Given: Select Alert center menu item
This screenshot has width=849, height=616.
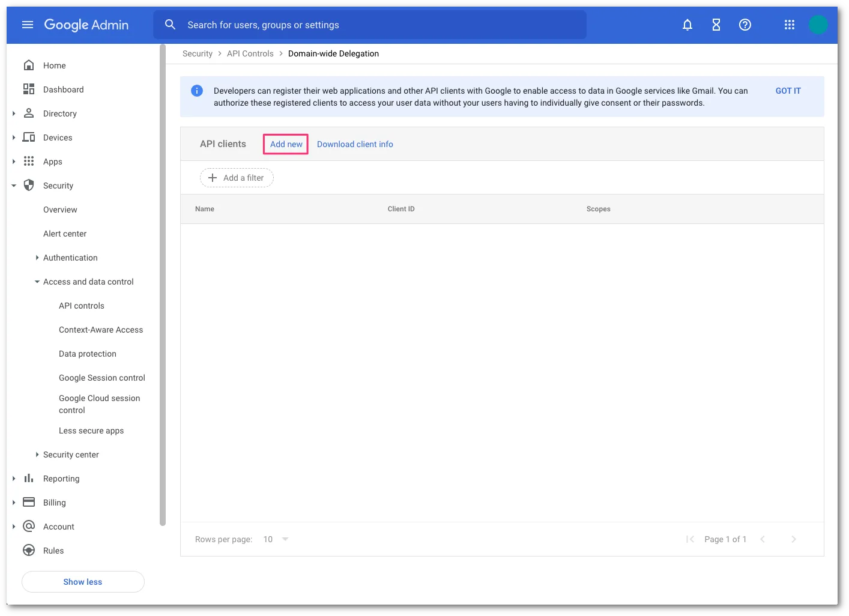Looking at the screenshot, I should point(65,234).
